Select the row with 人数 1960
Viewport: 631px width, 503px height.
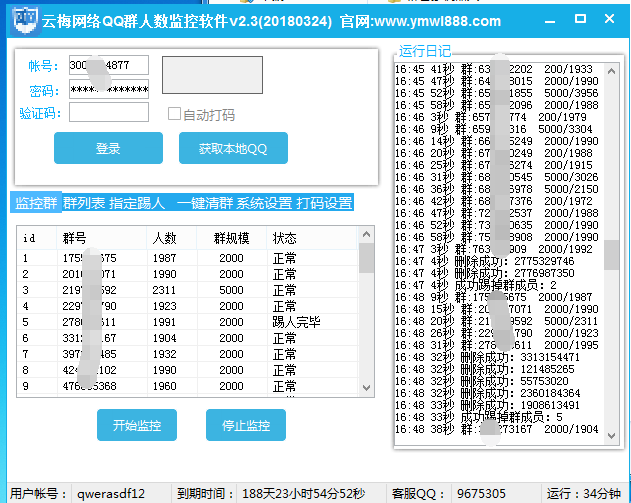click(188, 386)
